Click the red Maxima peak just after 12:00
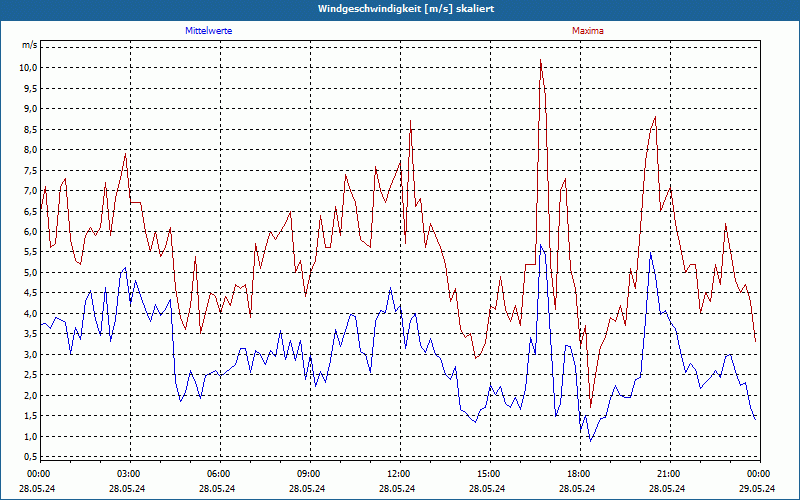 pos(410,120)
